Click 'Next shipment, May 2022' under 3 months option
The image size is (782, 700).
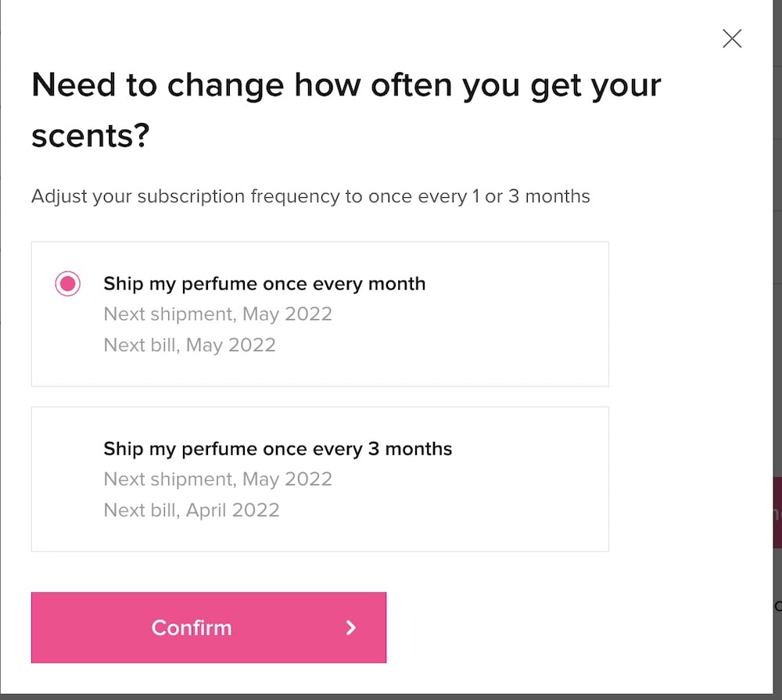coord(218,479)
